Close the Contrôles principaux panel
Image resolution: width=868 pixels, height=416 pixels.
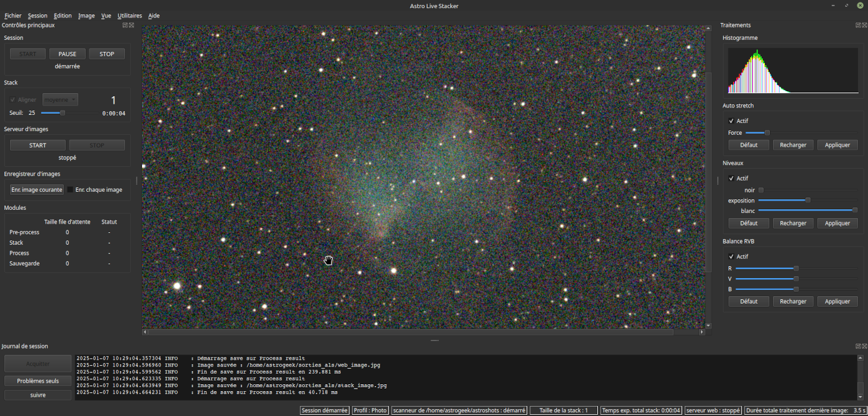[131, 25]
